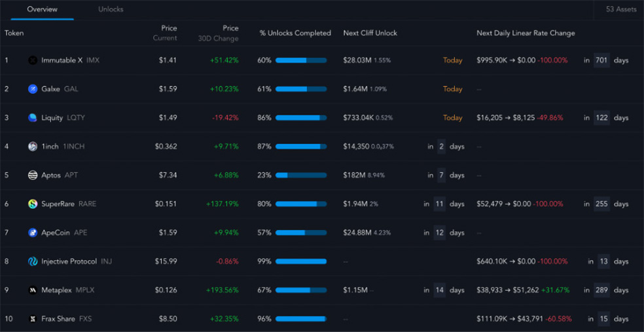Image resolution: width=644 pixels, height=332 pixels.
Task: Click 1inch cliff unlock in 2 days
Action: pyautogui.click(x=446, y=147)
